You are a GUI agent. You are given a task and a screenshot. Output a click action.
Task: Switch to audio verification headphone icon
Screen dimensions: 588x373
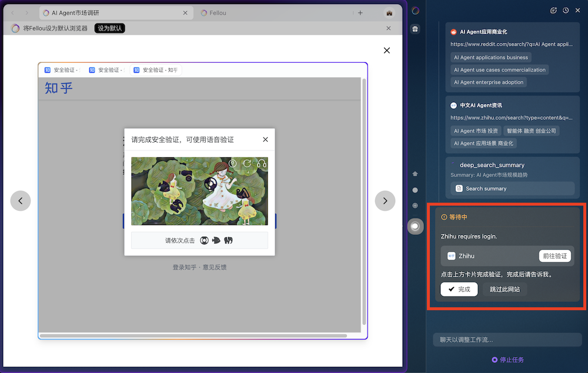(262, 163)
